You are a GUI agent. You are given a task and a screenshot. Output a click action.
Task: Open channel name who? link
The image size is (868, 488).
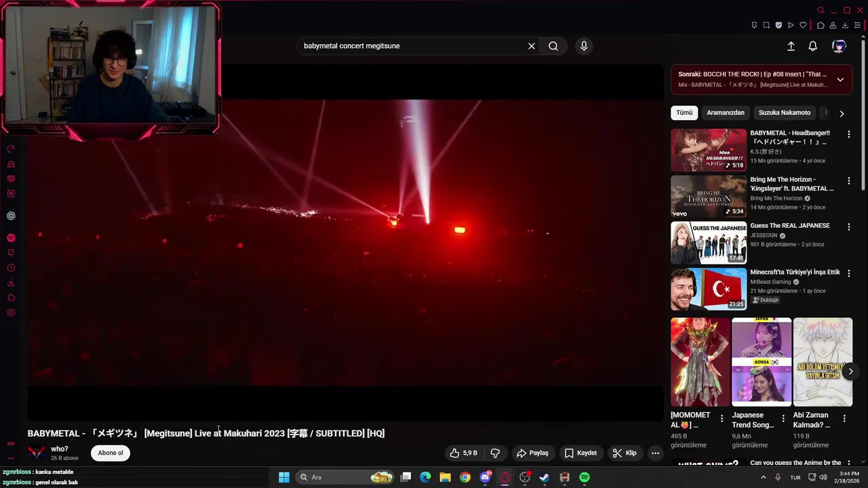coord(60,449)
